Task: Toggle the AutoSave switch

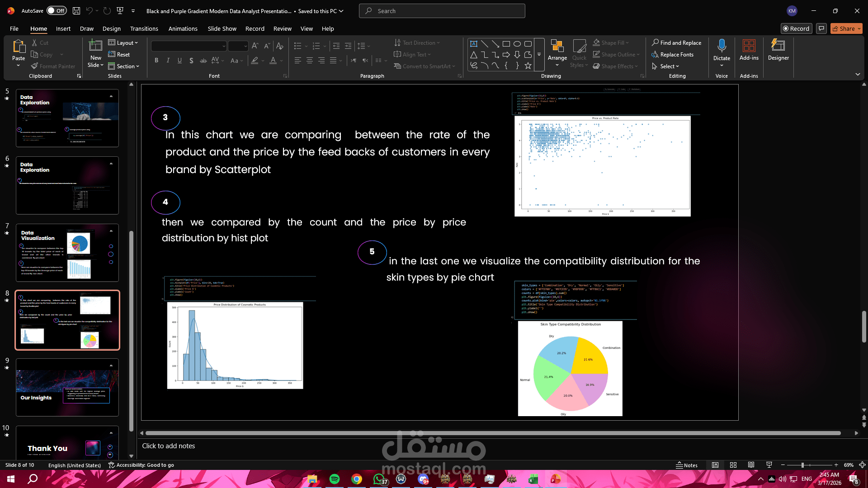Action: (x=57, y=11)
